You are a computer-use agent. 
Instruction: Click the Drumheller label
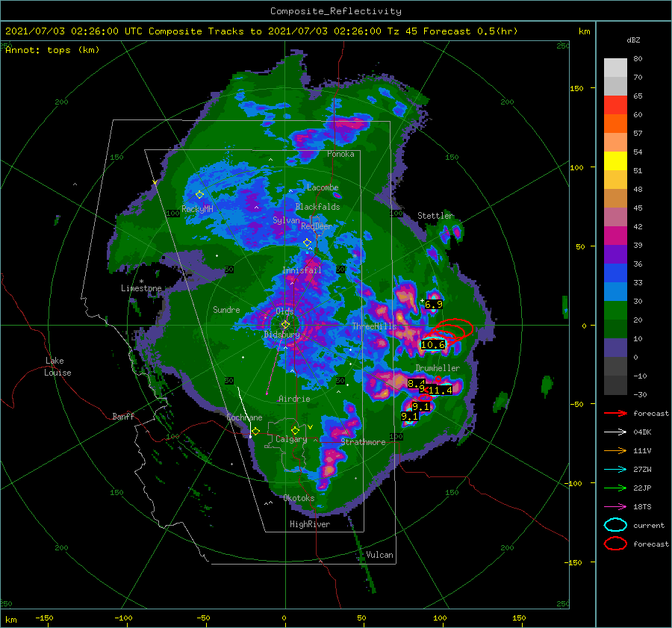(x=438, y=368)
